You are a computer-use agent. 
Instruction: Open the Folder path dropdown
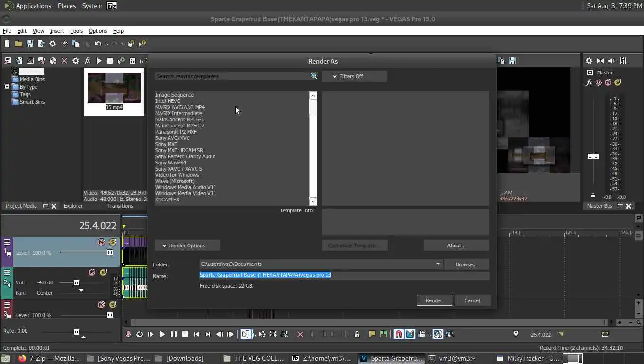tap(438, 264)
